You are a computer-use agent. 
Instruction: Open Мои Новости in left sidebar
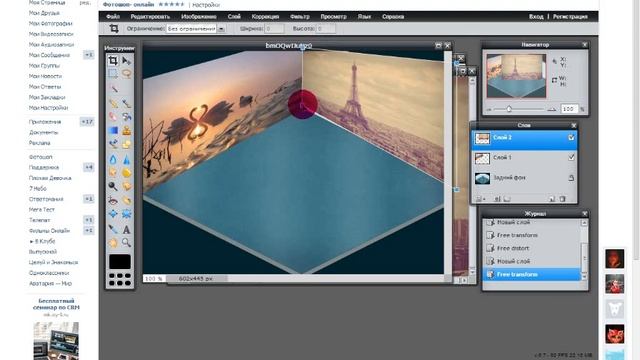pyautogui.click(x=45, y=76)
